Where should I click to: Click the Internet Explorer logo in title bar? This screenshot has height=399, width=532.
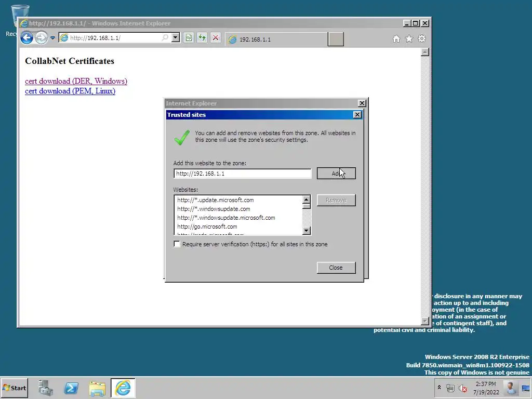click(x=24, y=23)
